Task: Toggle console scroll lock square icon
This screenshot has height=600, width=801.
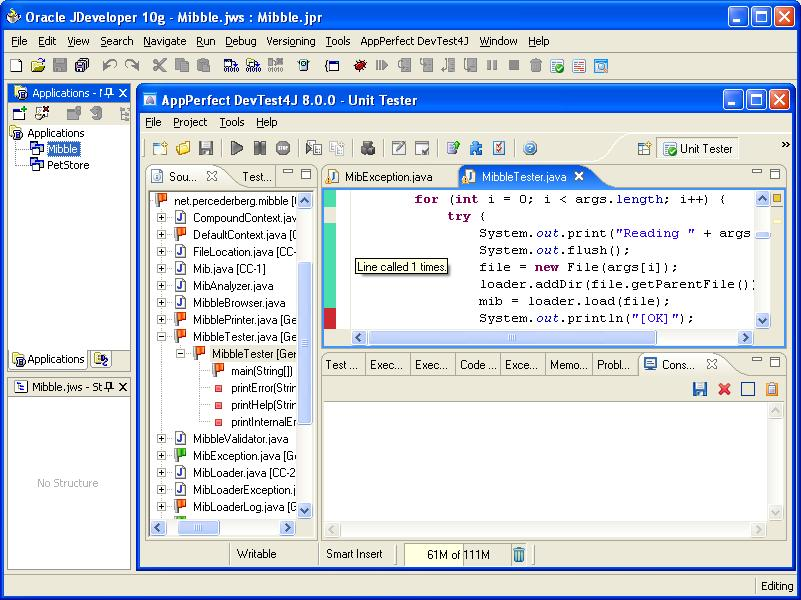Action: 748,389
